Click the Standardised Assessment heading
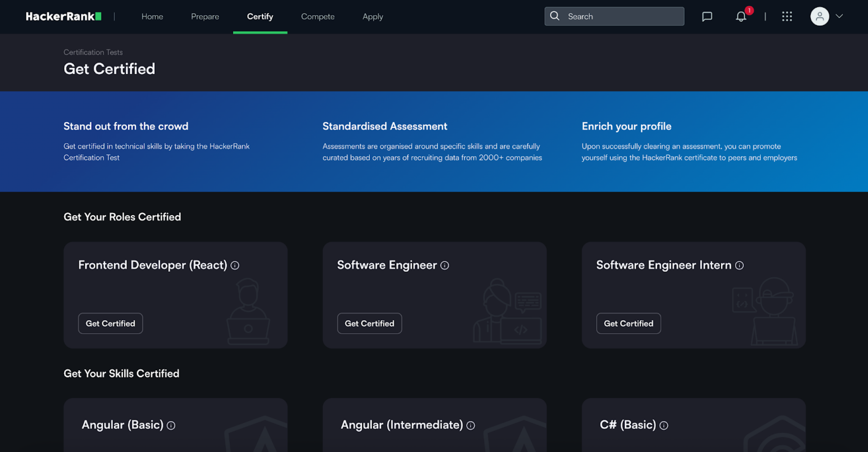 (385, 126)
